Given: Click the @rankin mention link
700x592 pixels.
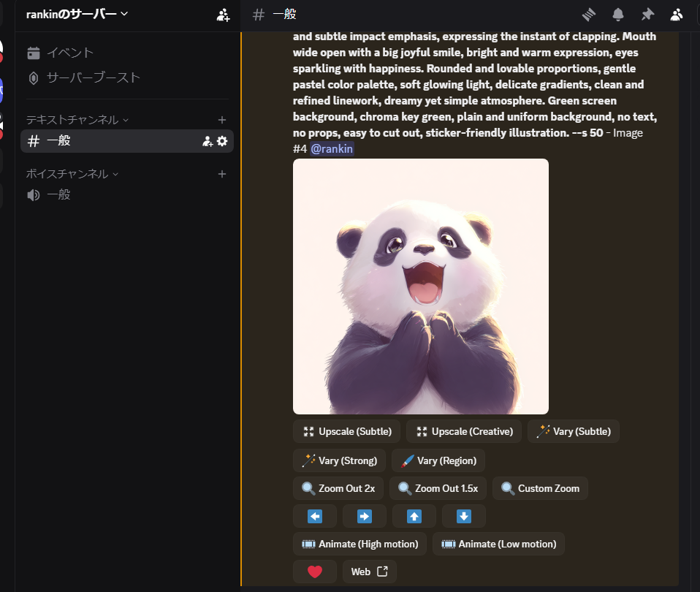Looking at the screenshot, I should point(332,149).
